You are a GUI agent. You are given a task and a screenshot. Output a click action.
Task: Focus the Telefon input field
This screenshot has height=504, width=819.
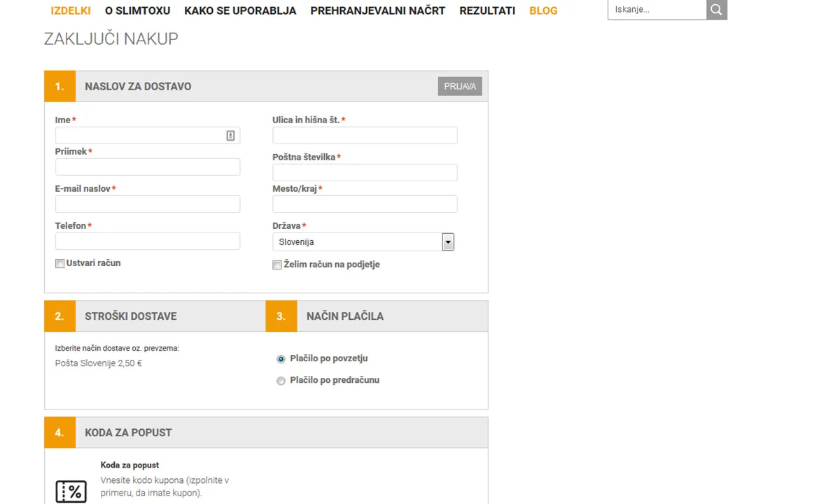[147, 241]
